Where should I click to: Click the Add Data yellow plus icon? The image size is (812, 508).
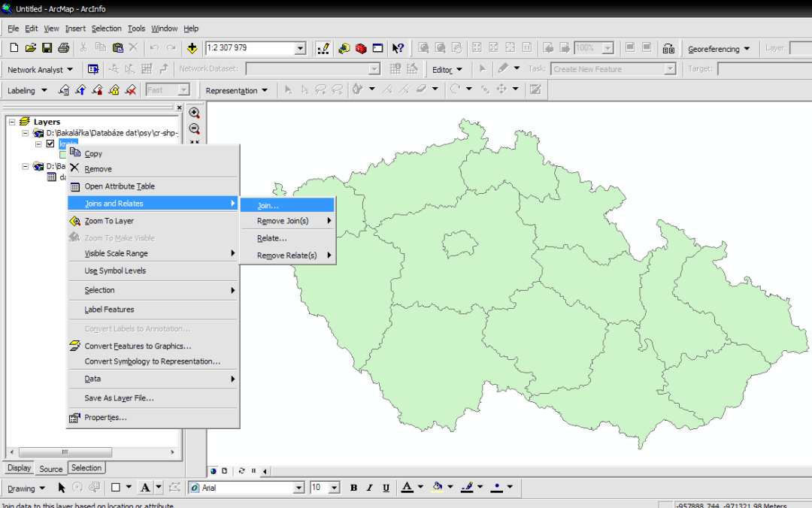click(192, 48)
